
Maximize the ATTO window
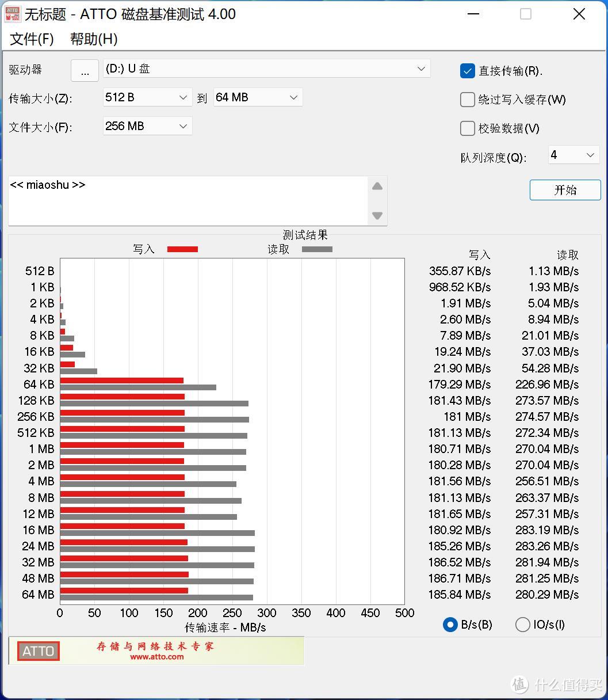click(526, 14)
